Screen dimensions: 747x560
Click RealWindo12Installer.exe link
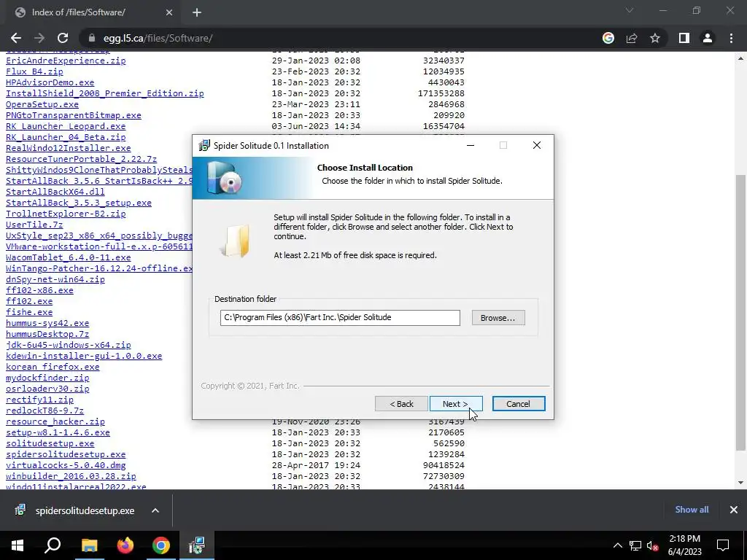[68, 148]
